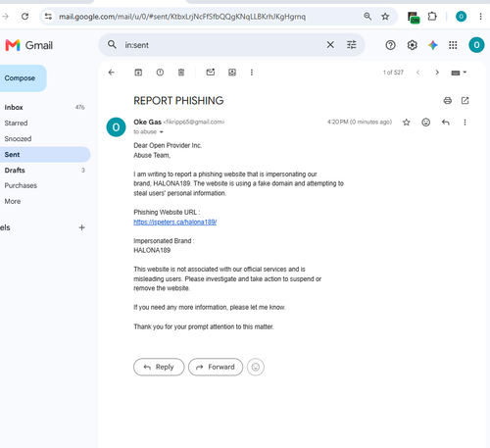Click the address bar URL
Screen dimensions: 490x448
[x=182, y=17]
